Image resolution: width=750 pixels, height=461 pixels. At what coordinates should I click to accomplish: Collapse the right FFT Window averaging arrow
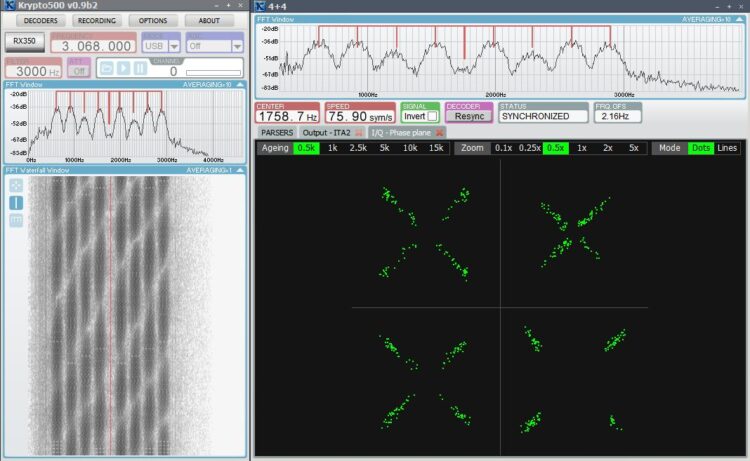[x=739, y=19]
